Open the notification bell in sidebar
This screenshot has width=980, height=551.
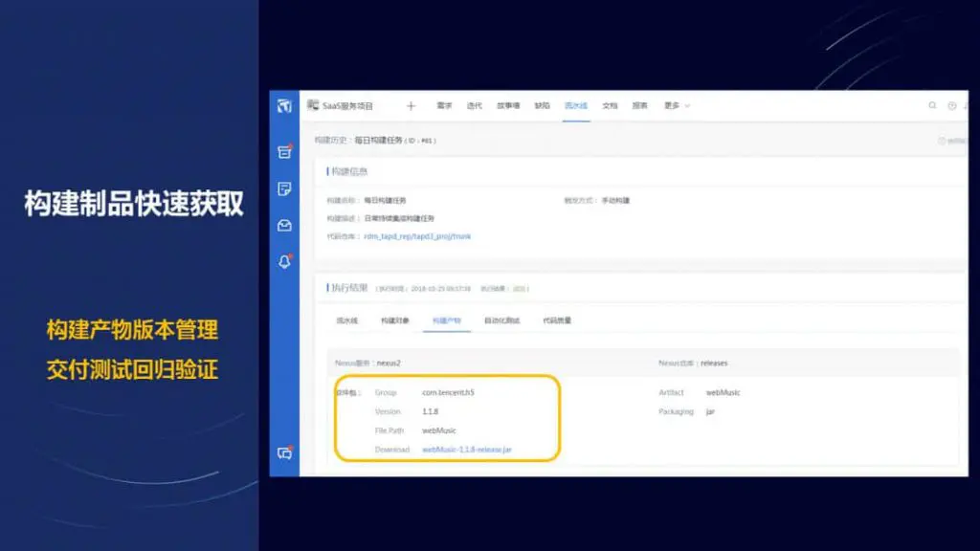click(284, 261)
